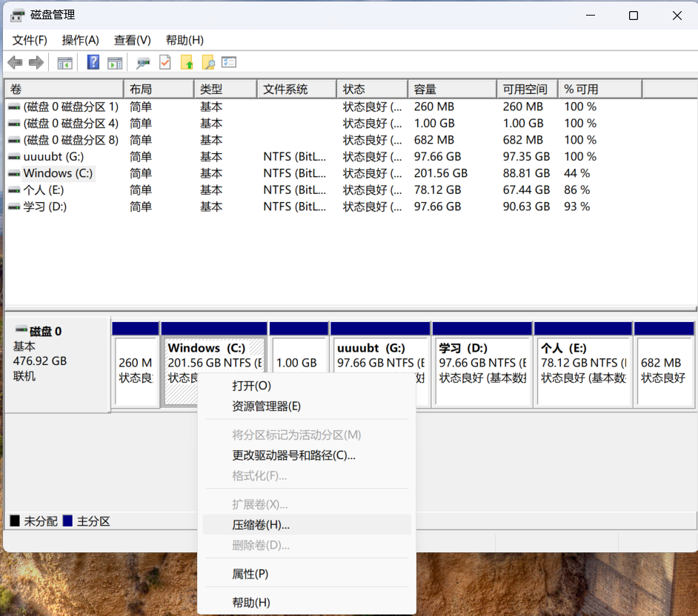Select the Windows (C:) volume name in list

(x=58, y=173)
